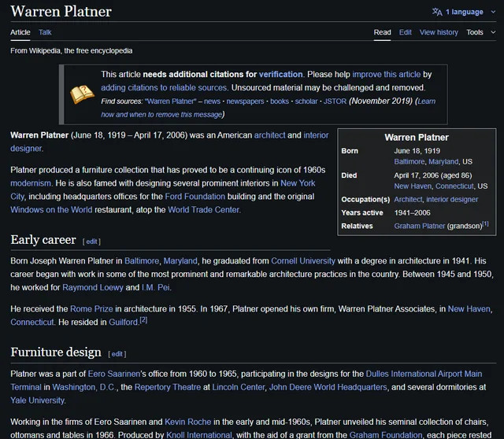Click the newspapers sources link
The height and width of the screenshot is (439, 504).
click(245, 101)
